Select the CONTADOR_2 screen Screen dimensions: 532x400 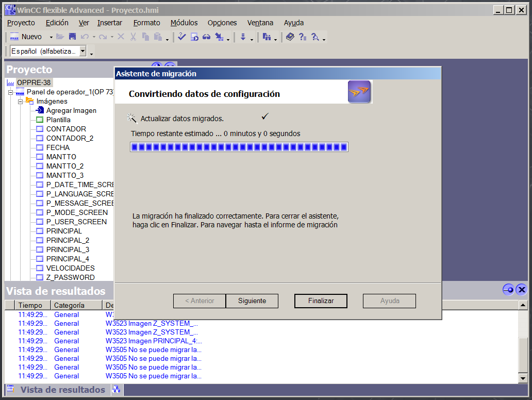(x=70, y=139)
